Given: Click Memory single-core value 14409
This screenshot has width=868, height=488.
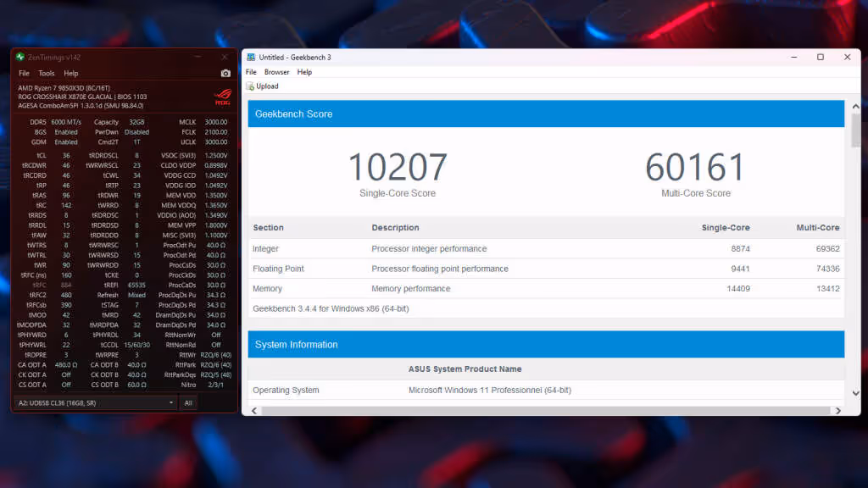Looking at the screenshot, I should pyautogui.click(x=738, y=288).
